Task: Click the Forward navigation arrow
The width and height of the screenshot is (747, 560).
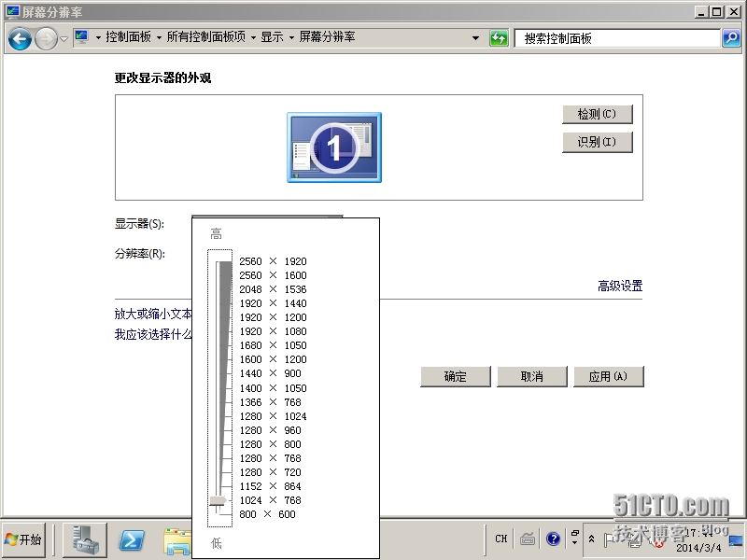Action: (46, 38)
